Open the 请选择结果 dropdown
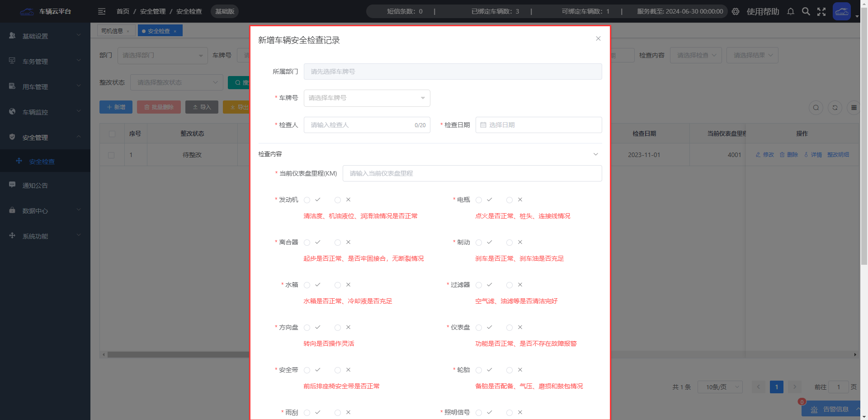 (x=752, y=55)
